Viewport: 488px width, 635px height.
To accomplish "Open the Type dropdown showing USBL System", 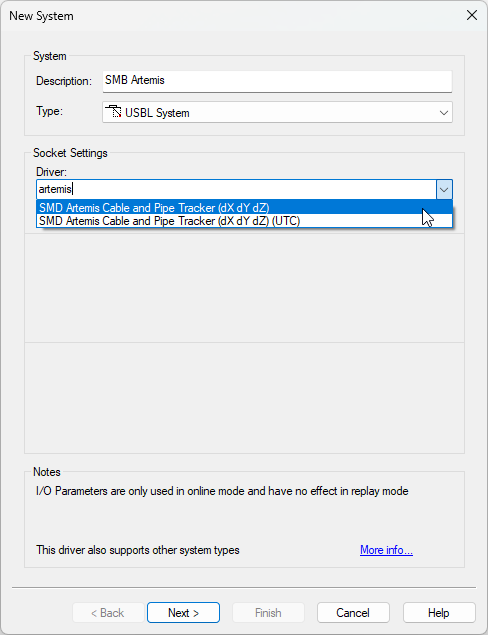I will (x=277, y=113).
